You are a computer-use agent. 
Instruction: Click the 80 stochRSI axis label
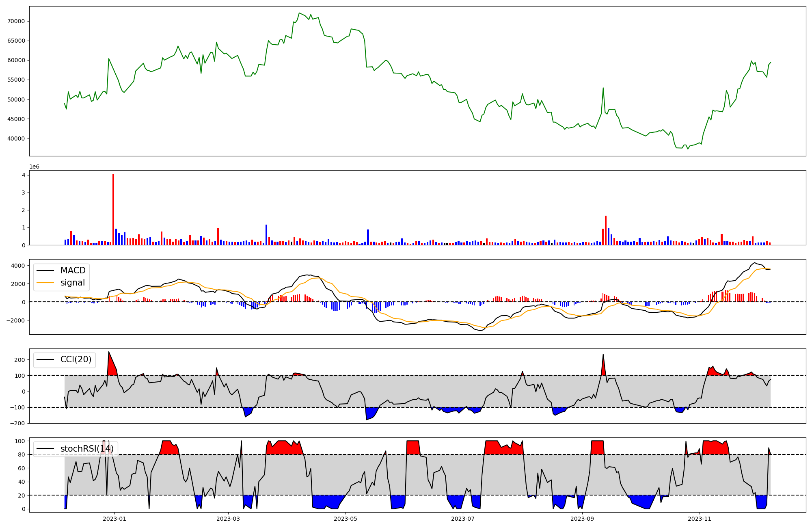pyautogui.click(x=22, y=455)
